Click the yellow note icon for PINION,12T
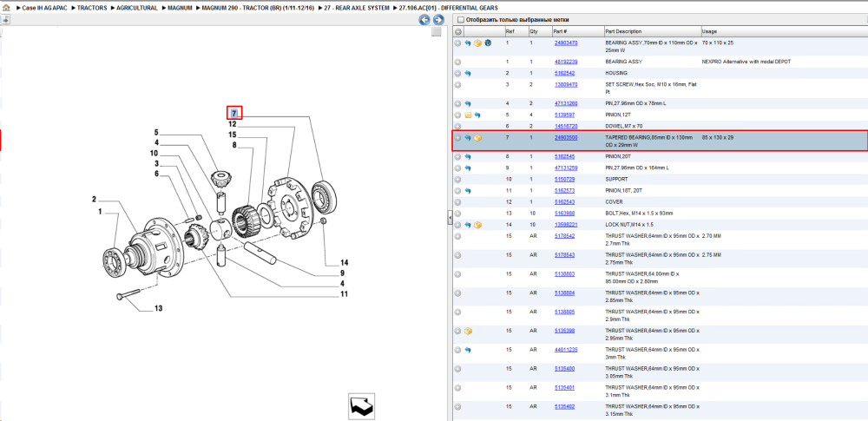 tap(468, 115)
